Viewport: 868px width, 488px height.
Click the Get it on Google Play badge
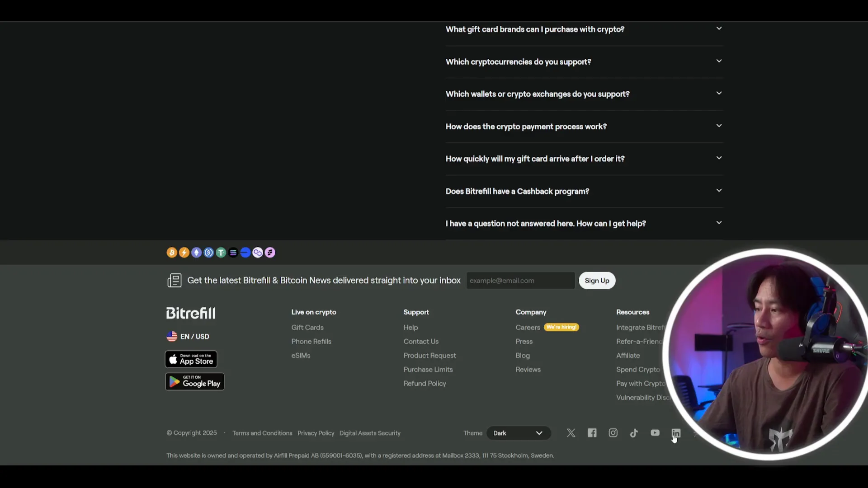(x=195, y=382)
